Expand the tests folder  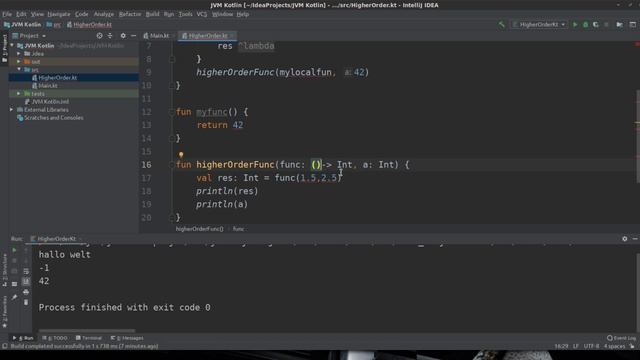(x=19, y=94)
